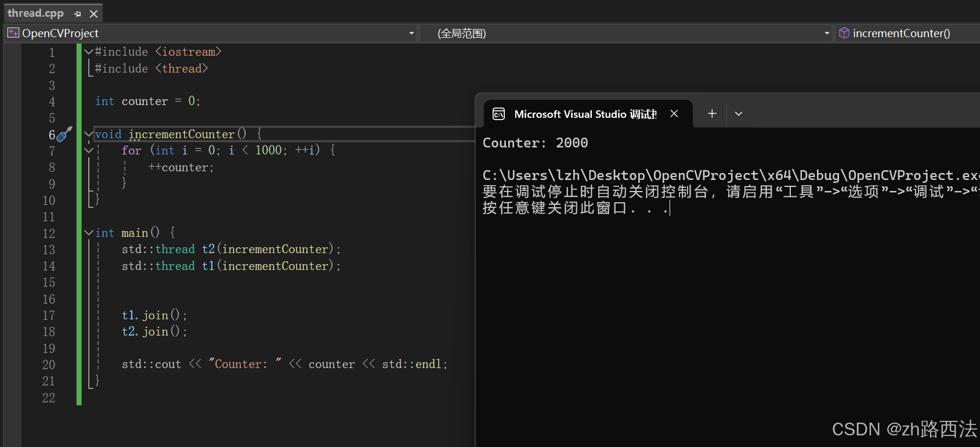Click the executable path line in console
The width and height of the screenshot is (980, 447).
tap(731, 175)
